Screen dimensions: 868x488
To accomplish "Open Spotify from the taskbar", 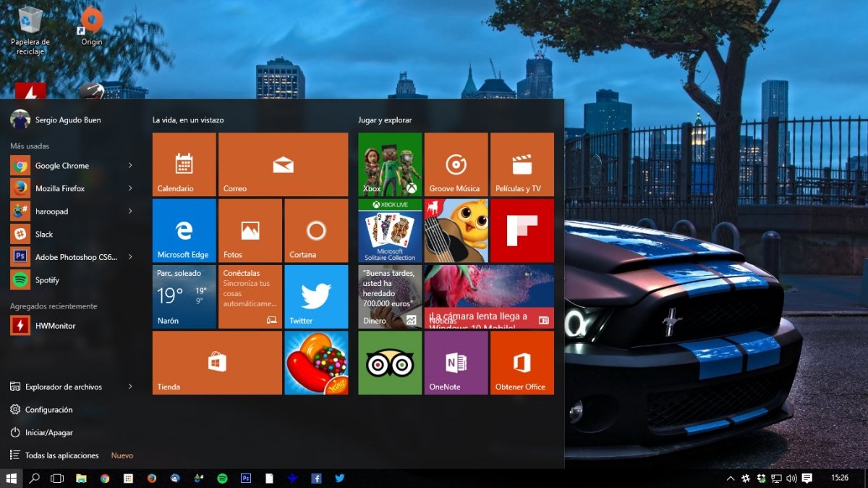I will (222, 479).
